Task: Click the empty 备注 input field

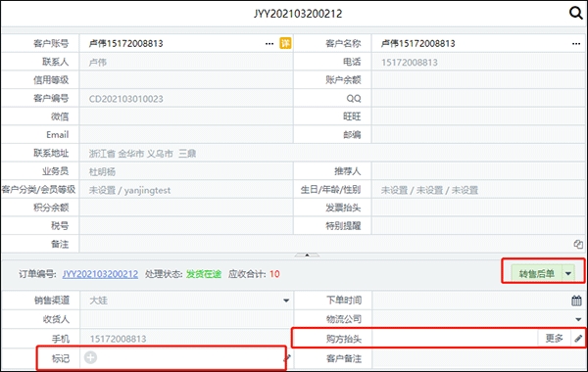Action: pos(332,245)
